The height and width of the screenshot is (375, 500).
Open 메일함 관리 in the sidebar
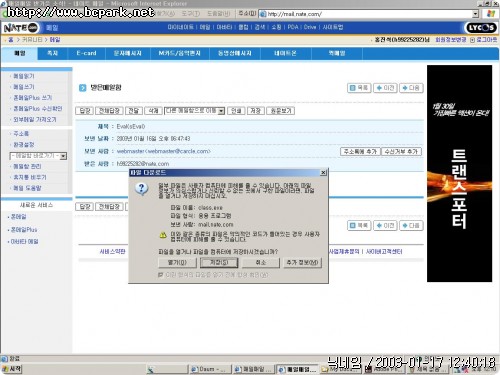(x=27, y=166)
